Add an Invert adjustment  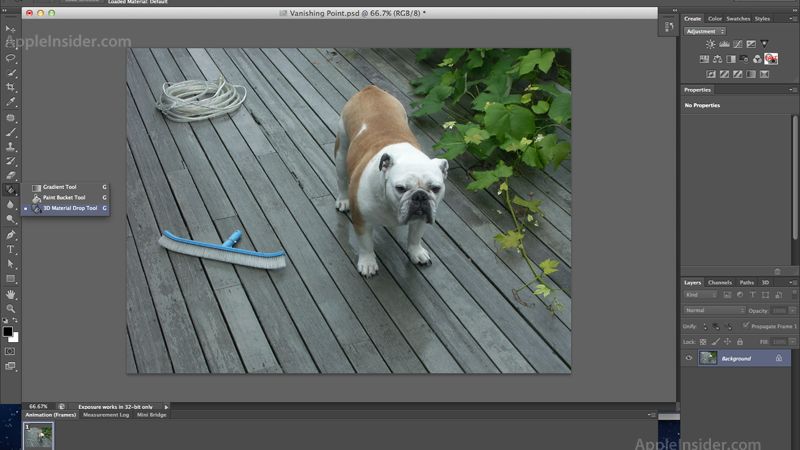pyautogui.click(x=711, y=74)
